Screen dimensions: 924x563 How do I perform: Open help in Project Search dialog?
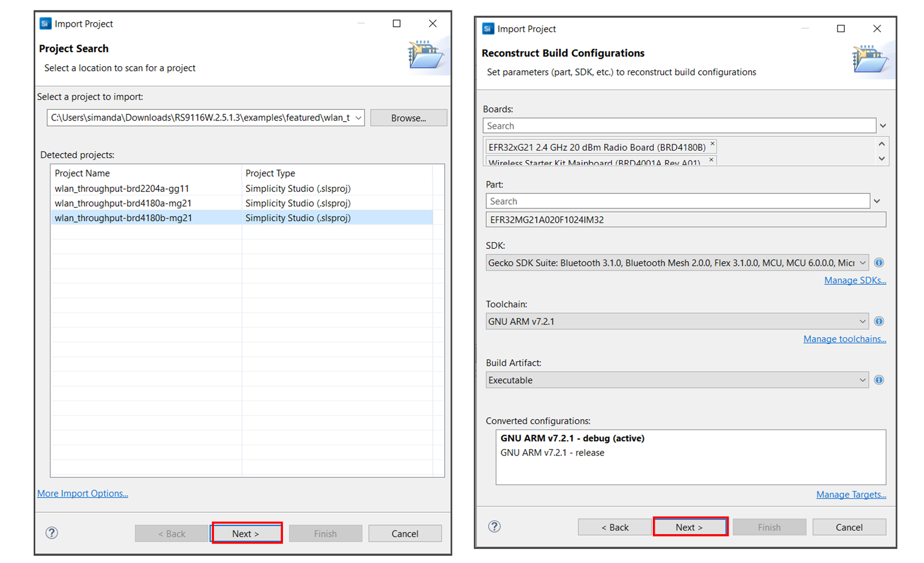(52, 533)
